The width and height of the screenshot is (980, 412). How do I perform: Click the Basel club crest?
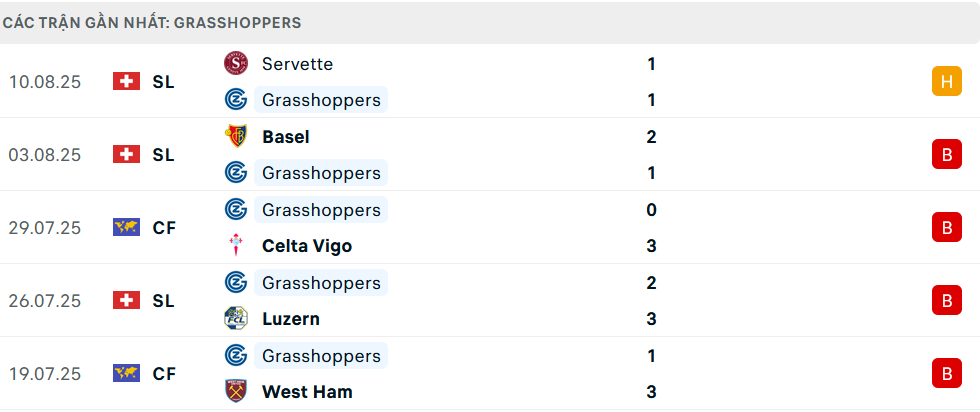pos(236,137)
